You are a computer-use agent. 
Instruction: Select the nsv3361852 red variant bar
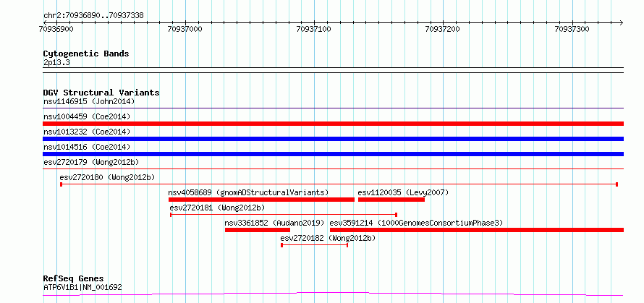click(258, 230)
